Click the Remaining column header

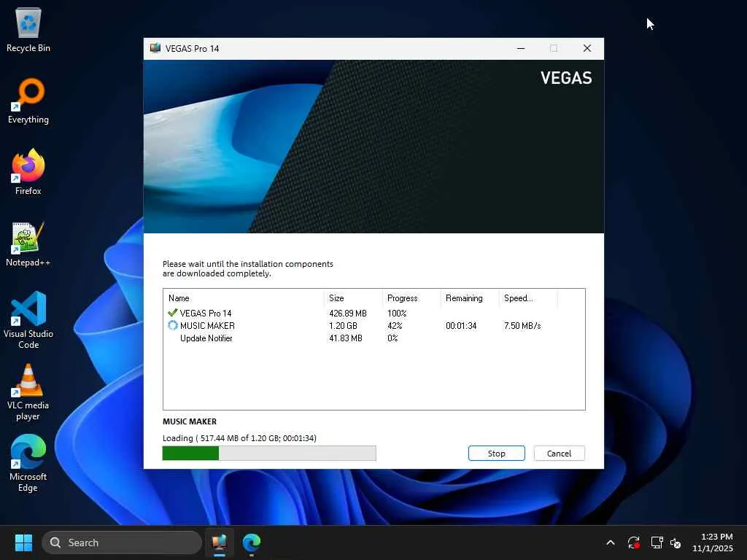[x=470, y=298]
